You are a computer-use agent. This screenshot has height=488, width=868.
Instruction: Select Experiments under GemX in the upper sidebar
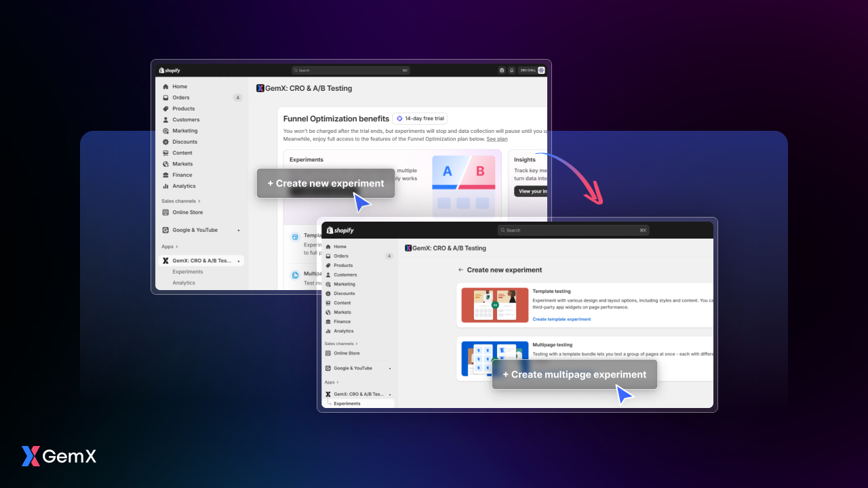(x=187, y=272)
